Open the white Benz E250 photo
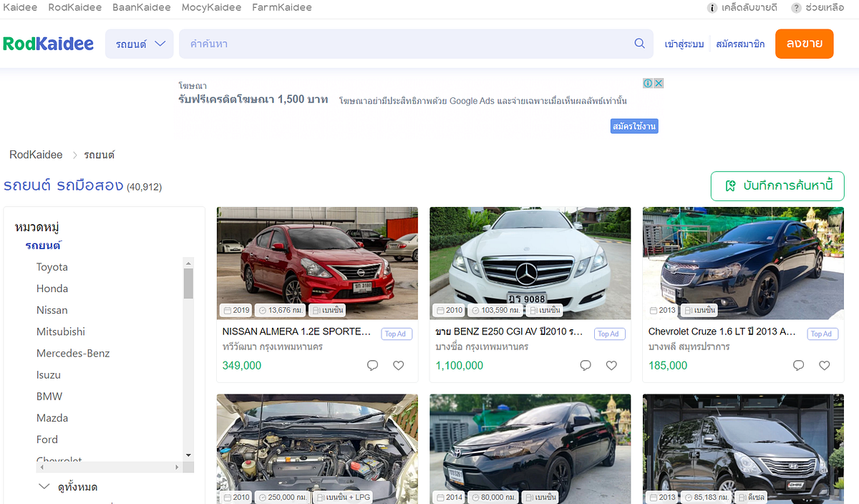Screen dimensions: 859x504 pyautogui.click(x=530, y=263)
